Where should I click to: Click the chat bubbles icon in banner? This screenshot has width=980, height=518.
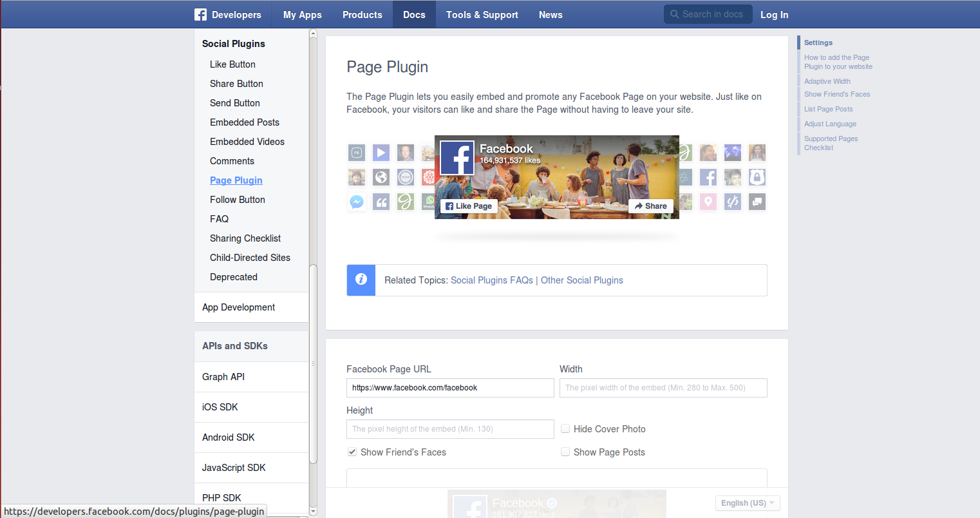point(757,202)
